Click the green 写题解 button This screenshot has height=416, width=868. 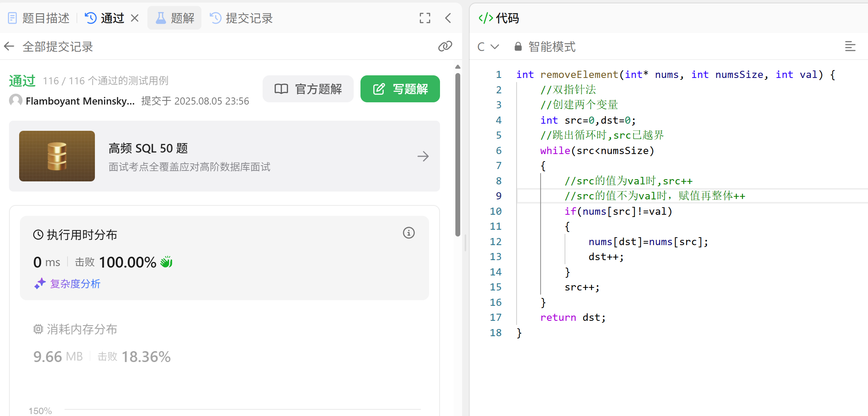[x=400, y=89]
